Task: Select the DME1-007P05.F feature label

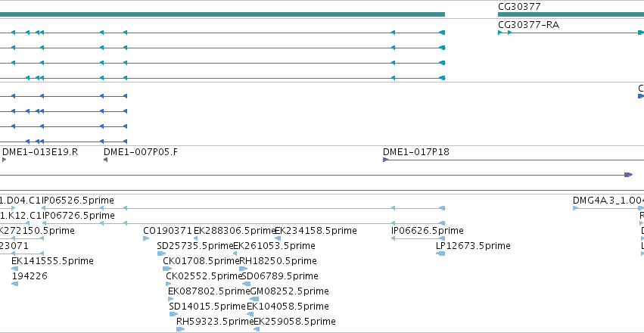Action: 141,152
